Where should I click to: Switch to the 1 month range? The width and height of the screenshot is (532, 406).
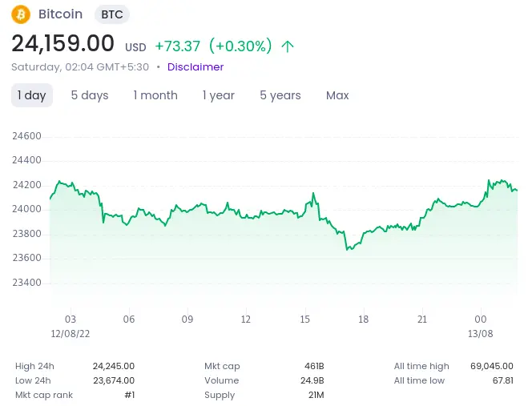[x=155, y=95]
